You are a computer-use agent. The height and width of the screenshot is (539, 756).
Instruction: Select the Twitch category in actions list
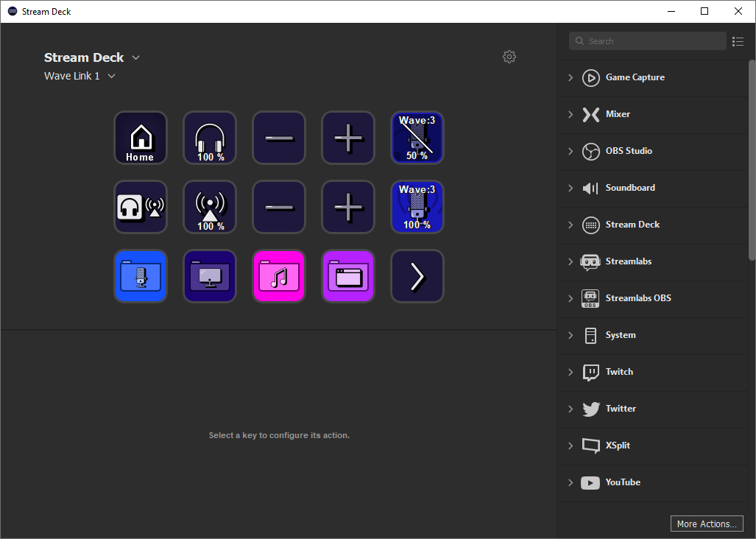coord(619,372)
